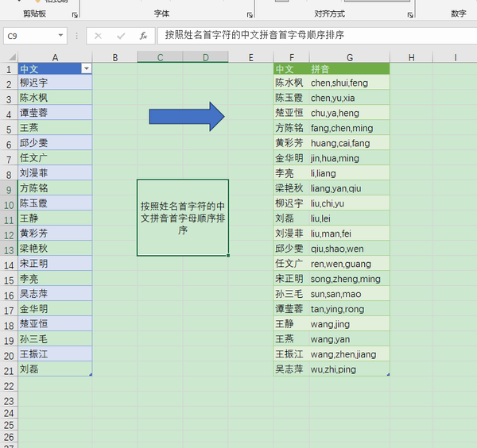Select column E header
Image resolution: width=477 pixels, height=448 pixels.
[x=250, y=57]
